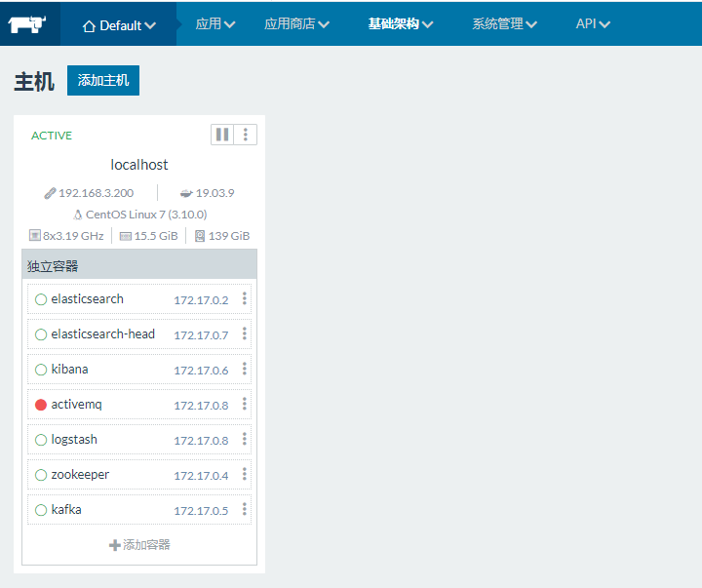Open the kibana container actions menu
Image resolution: width=702 pixels, height=588 pixels.
coord(244,370)
